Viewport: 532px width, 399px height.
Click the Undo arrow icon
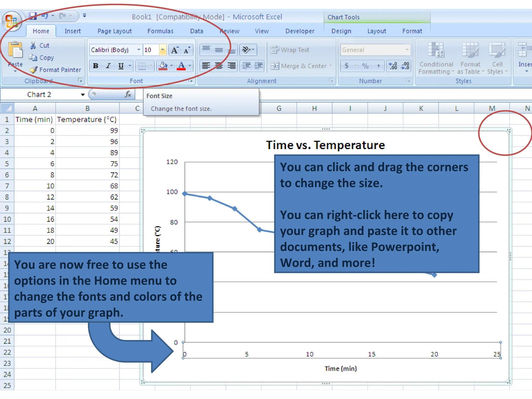[45, 16]
